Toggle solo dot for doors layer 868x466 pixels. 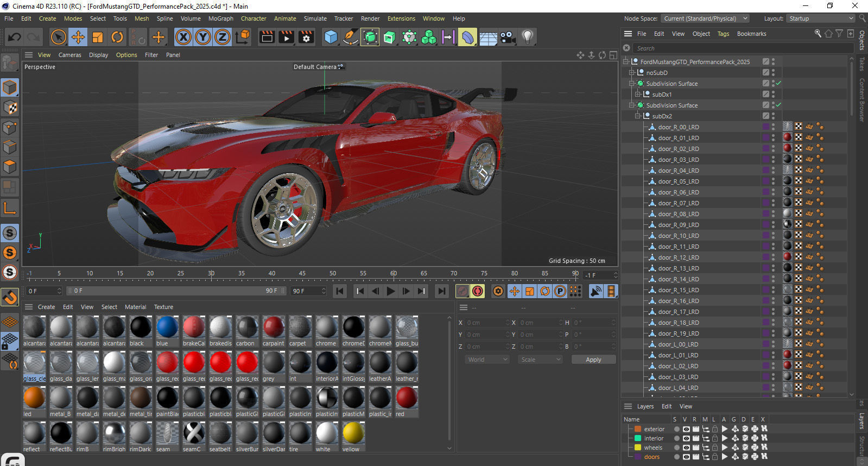676,457
